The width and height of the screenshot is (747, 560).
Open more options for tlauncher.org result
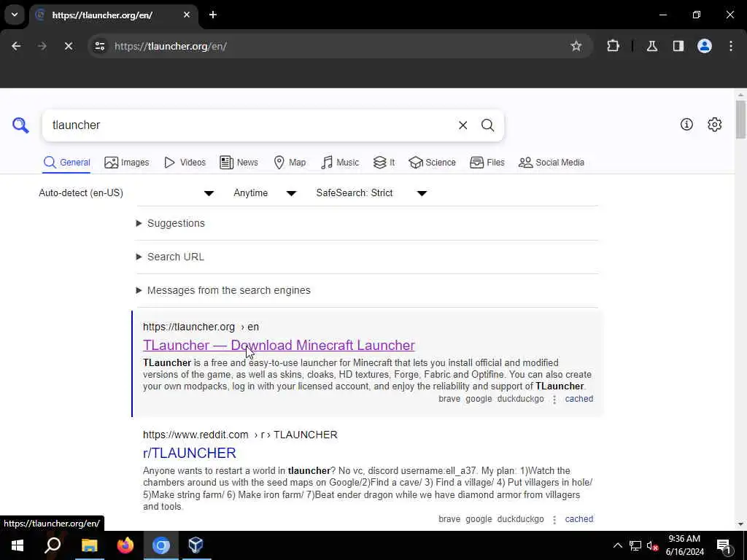pyautogui.click(x=554, y=400)
